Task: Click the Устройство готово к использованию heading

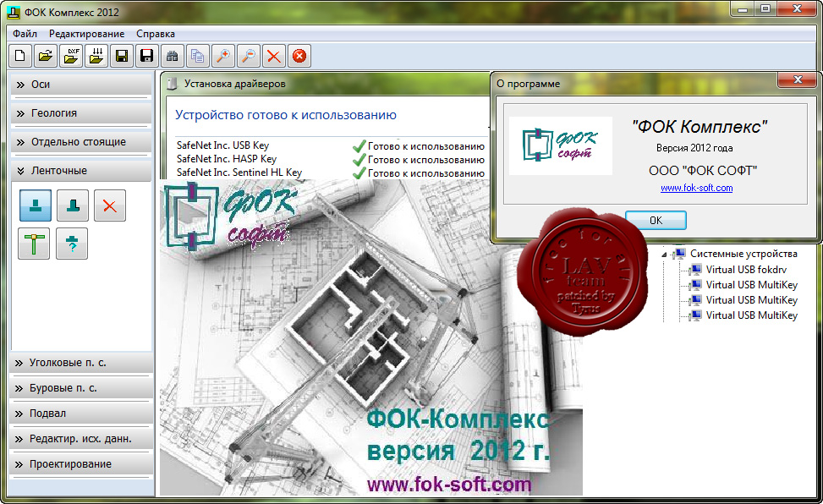Action: [x=286, y=115]
